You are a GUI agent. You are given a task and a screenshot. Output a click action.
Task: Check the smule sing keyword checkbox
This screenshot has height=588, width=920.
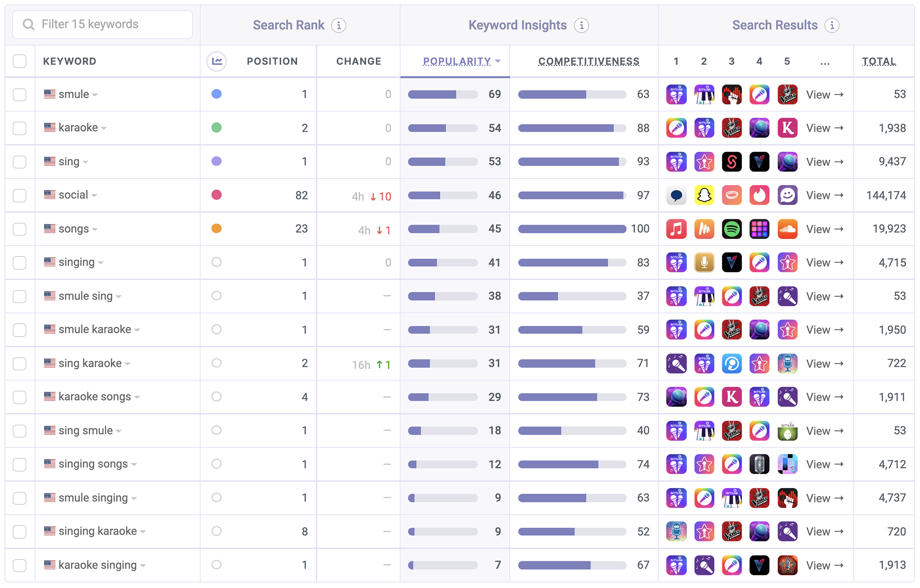click(20, 297)
